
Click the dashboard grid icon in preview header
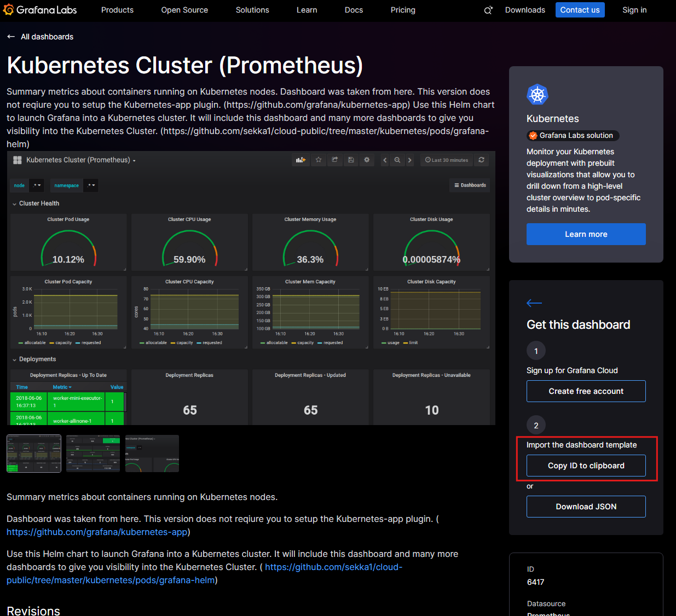[x=18, y=160]
